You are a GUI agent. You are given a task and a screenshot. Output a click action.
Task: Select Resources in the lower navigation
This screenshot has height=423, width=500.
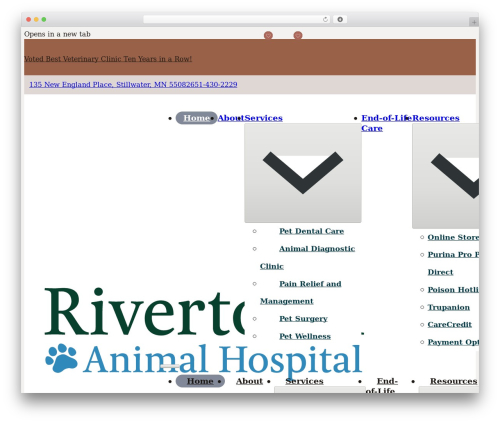453,381
